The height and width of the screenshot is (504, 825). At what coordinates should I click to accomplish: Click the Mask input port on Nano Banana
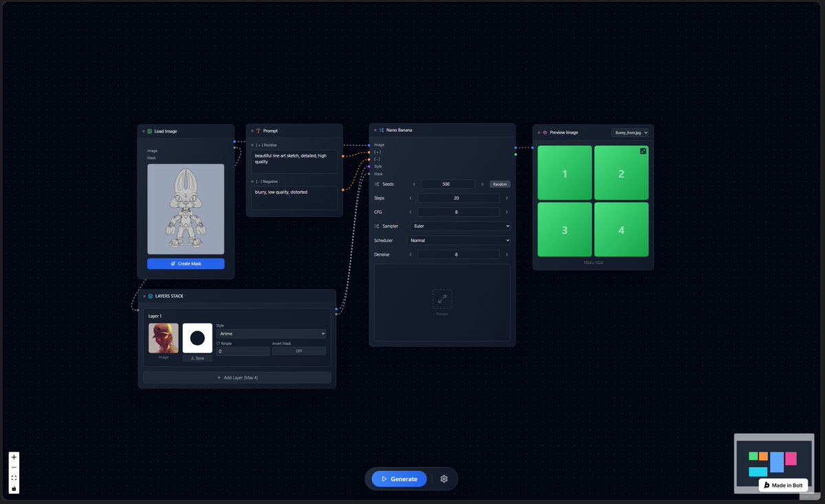tap(369, 174)
